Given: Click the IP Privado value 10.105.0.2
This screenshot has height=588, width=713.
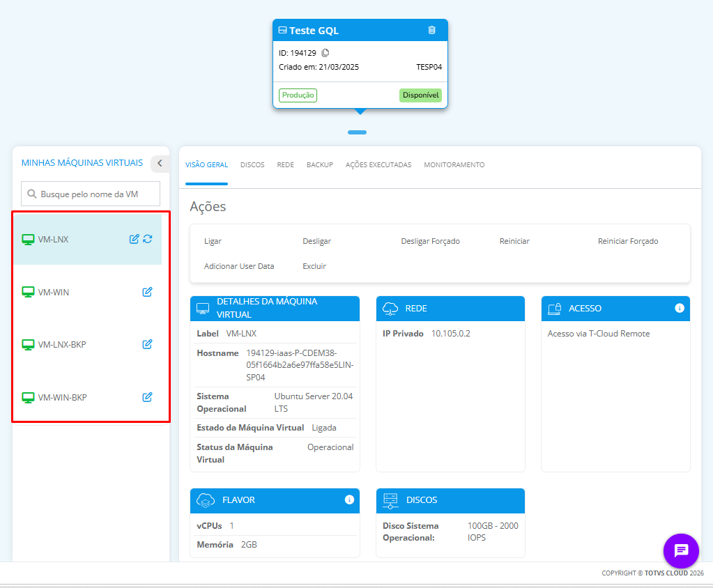Looking at the screenshot, I should click(x=451, y=334).
